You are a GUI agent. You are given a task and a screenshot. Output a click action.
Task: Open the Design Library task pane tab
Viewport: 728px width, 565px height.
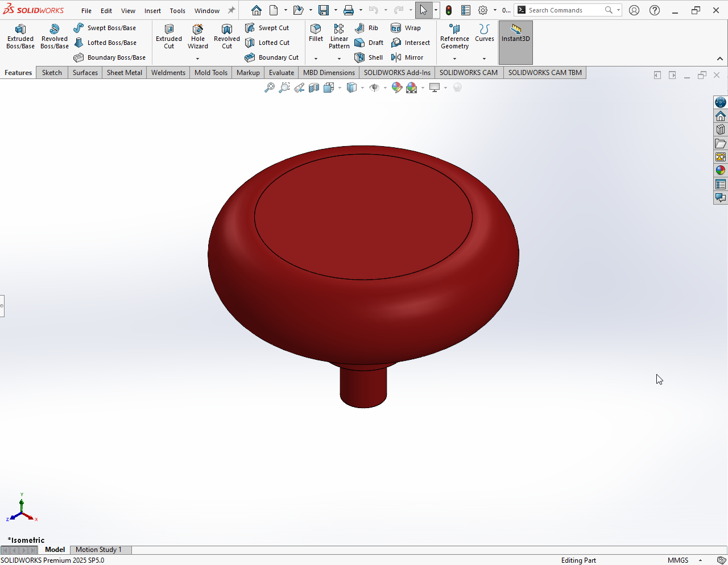click(720, 130)
